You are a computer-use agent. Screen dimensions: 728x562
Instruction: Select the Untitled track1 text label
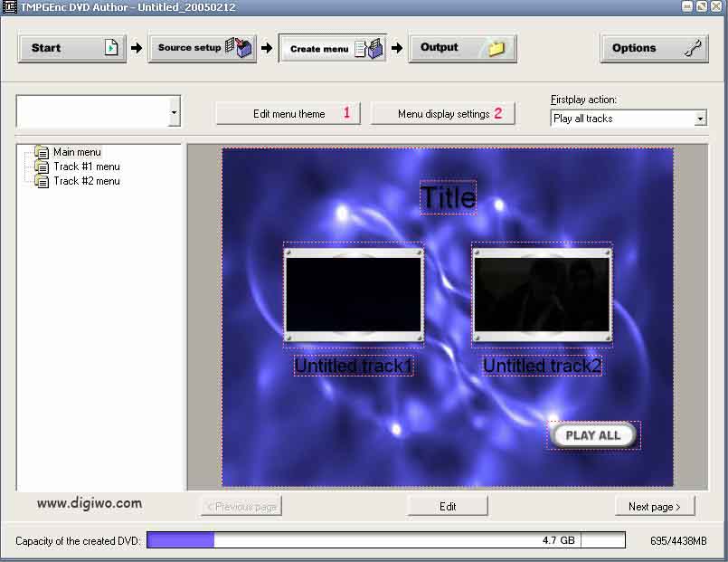pos(354,367)
